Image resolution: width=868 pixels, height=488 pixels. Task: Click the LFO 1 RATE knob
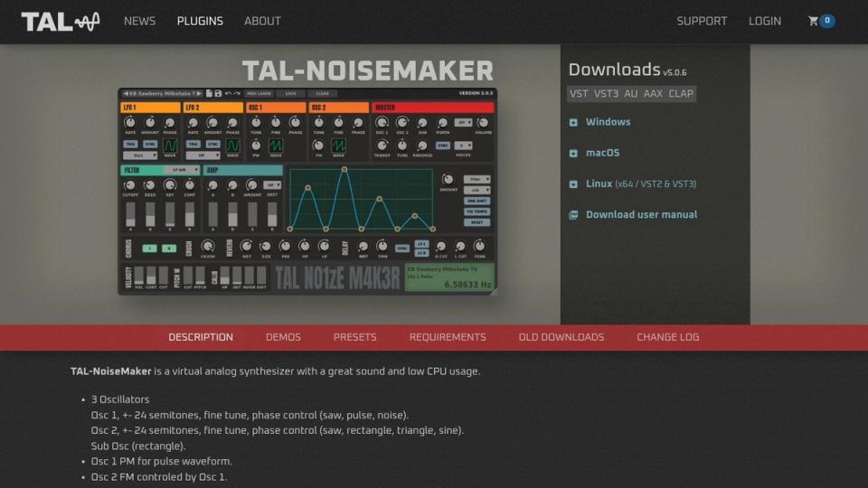tap(129, 122)
